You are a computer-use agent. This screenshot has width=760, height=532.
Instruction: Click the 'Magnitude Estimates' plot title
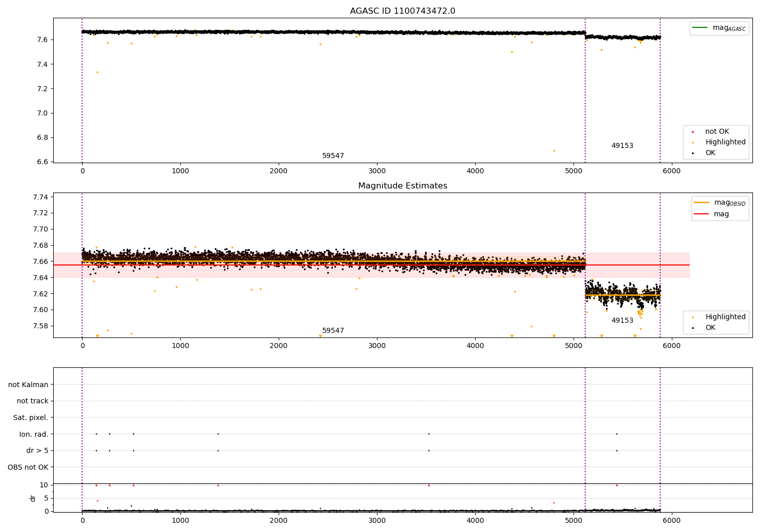(x=402, y=186)
